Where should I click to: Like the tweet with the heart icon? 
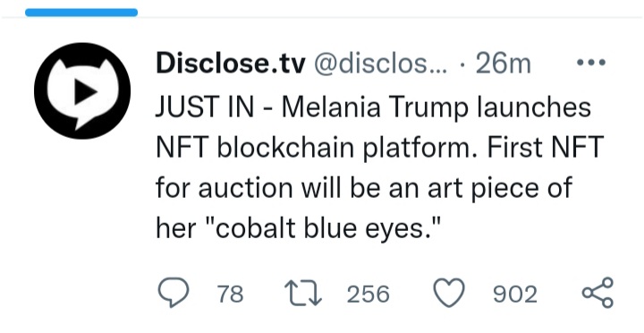(449, 293)
